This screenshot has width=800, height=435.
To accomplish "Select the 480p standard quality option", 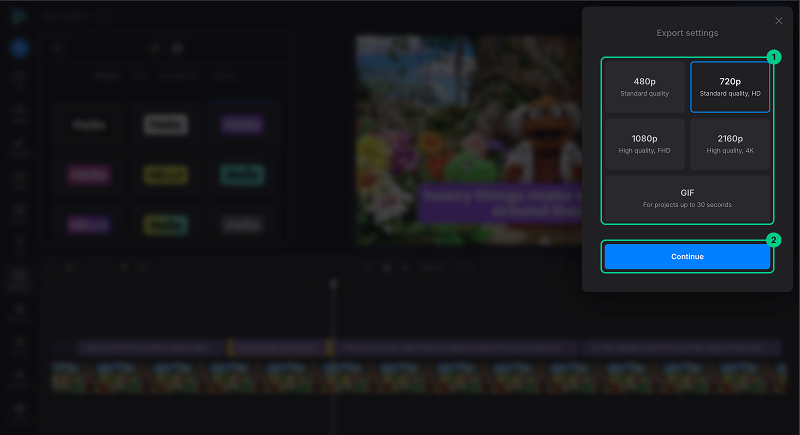I will (644, 87).
